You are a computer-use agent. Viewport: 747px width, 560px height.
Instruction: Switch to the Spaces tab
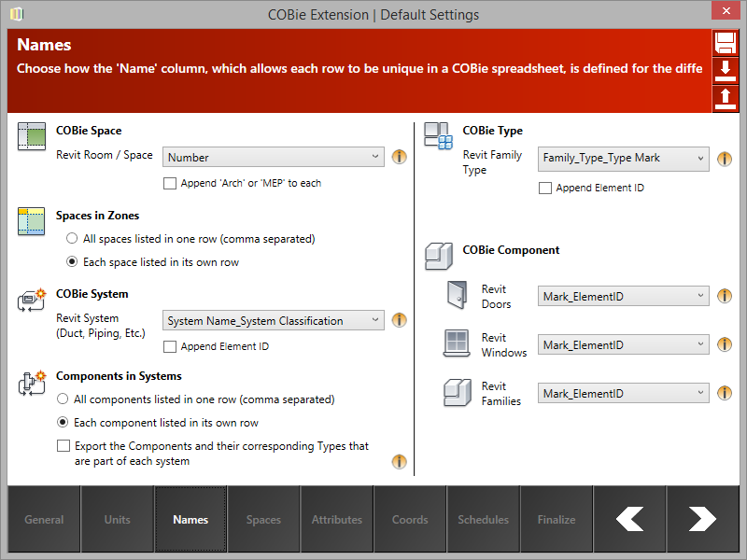[263, 521]
